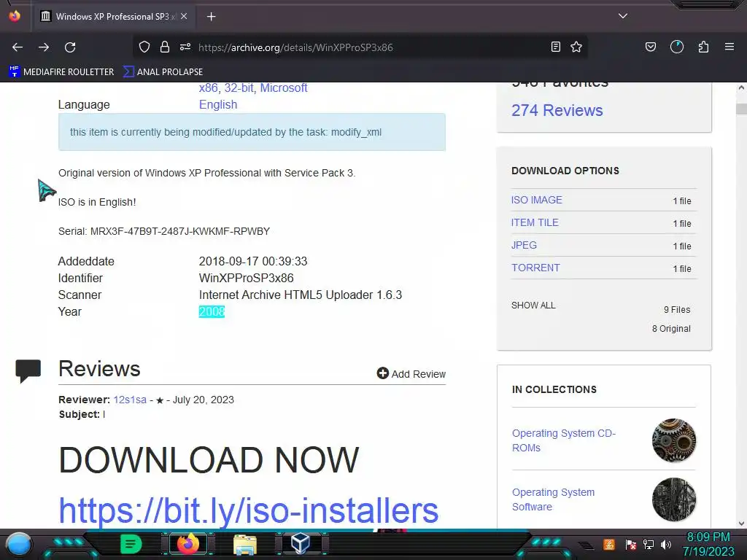Download the TORRENT file
Image resolution: width=747 pixels, height=560 pixels.
click(535, 268)
